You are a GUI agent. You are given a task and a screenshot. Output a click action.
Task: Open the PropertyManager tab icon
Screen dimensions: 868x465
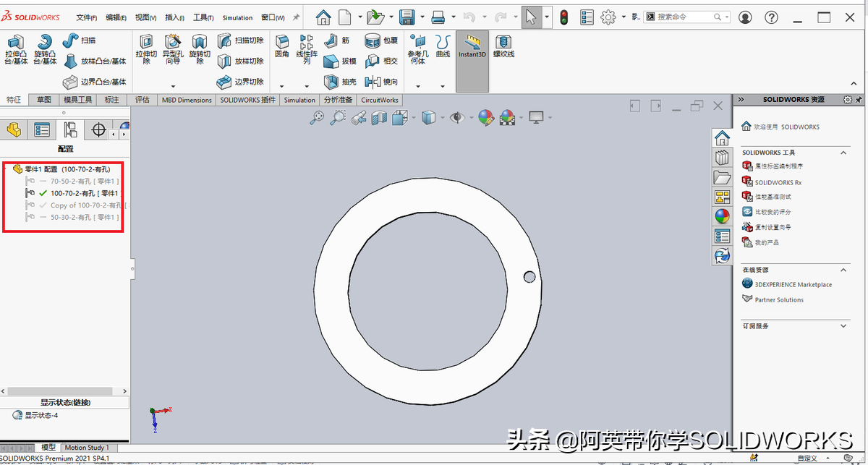click(x=42, y=129)
